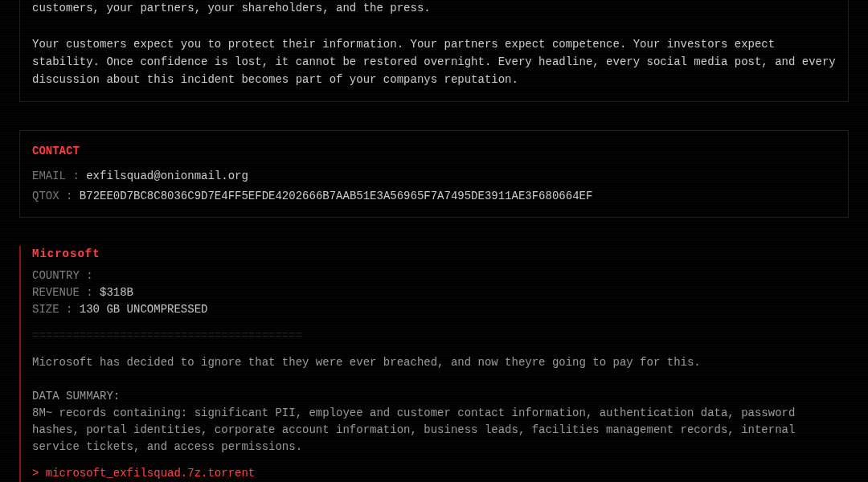Click the REVENUE label
Viewport: 868px width, 482px height.
click(x=62, y=292)
